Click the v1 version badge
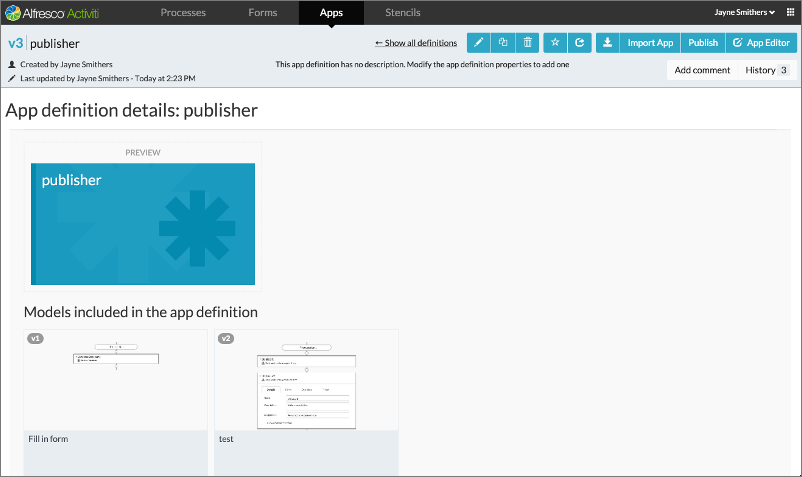 (35, 338)
